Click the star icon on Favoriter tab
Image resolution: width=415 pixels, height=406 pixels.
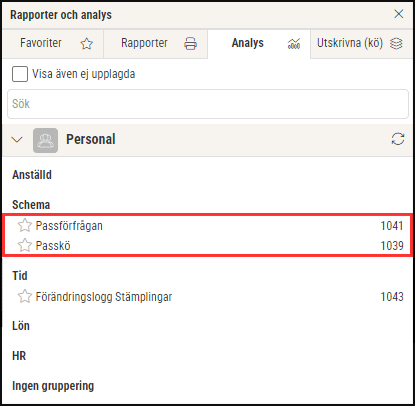tap(87, 44)
